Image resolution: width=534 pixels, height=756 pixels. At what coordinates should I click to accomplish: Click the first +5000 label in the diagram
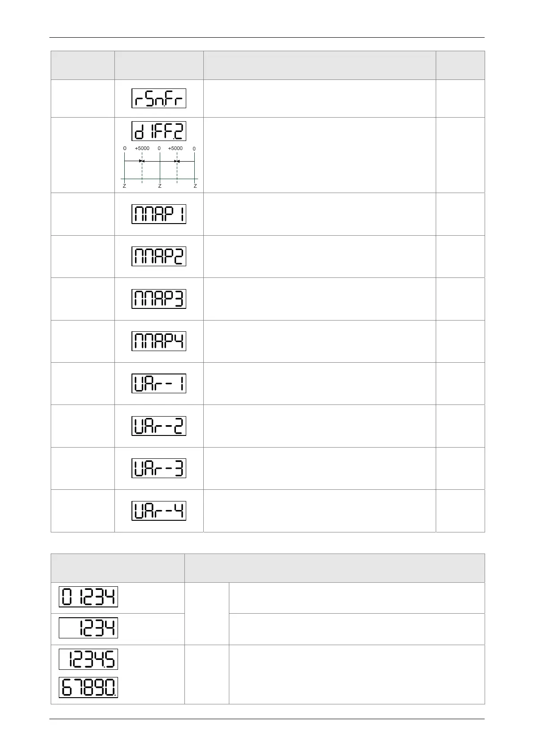click(142, 148)
